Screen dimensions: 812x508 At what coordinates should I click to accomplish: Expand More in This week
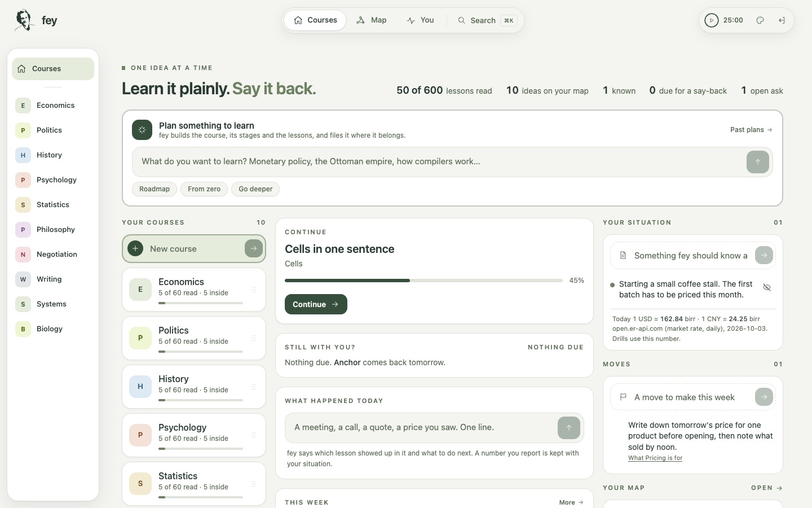pos(571,502)
